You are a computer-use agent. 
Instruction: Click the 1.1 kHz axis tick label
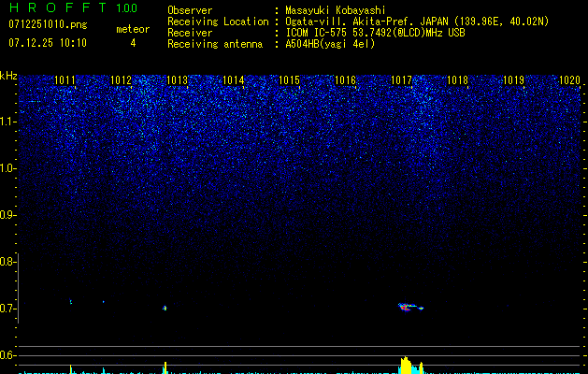[7, 122]
